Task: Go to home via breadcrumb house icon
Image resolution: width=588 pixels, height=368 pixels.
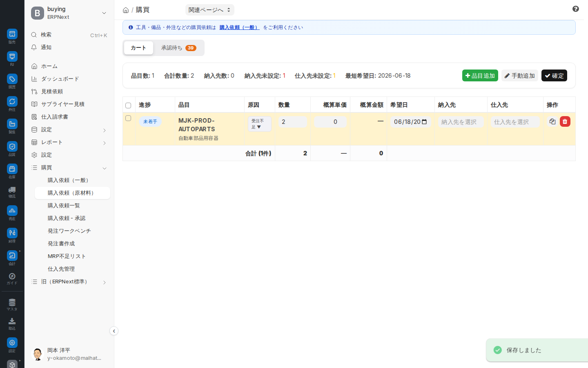Action: [126, 10]
